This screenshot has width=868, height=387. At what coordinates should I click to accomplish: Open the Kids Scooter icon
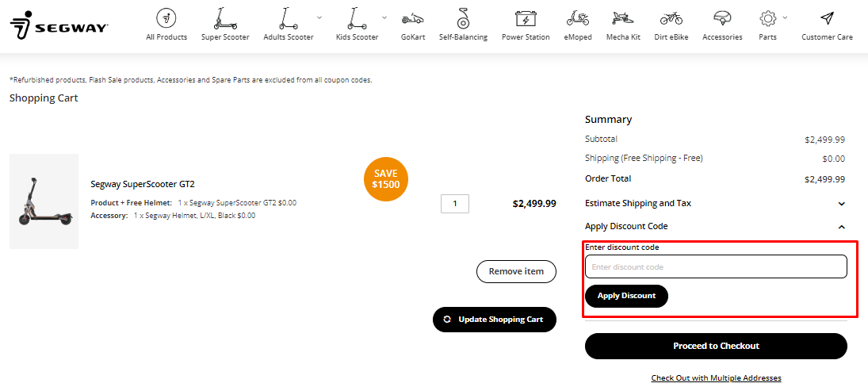coord(357,18)
